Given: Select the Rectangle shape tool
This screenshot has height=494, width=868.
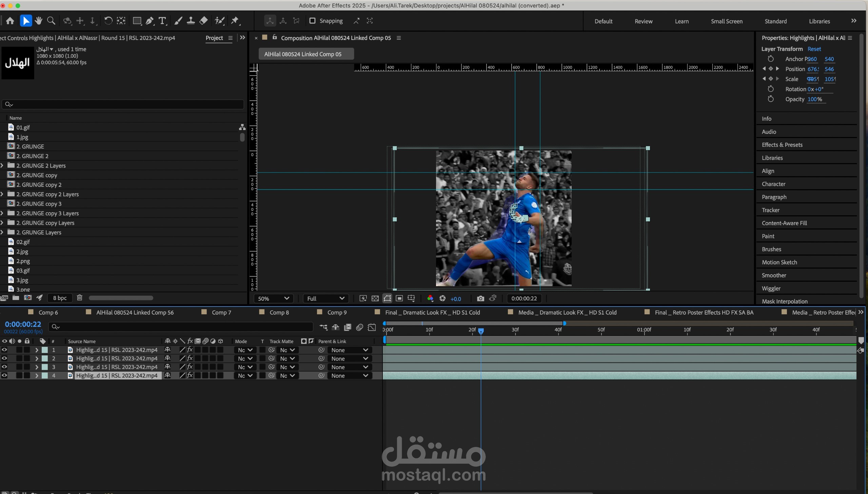Looking at the screenshot, I should tap(137, 21).
